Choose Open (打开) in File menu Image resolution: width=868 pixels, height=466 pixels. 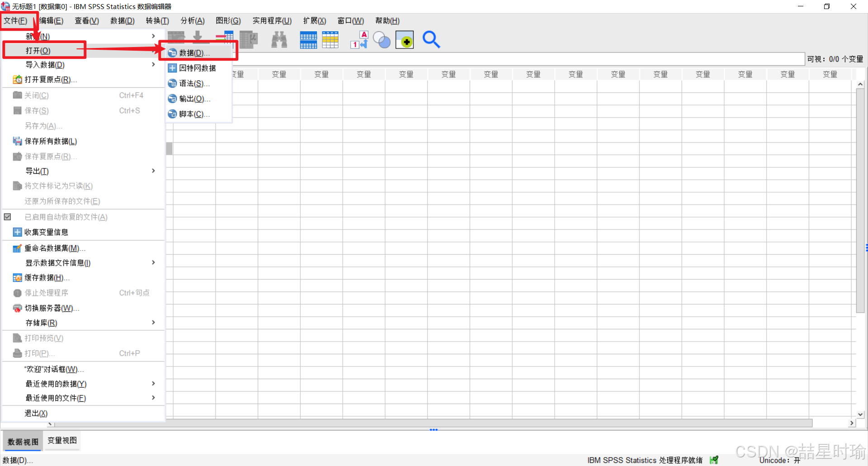(x=84, y=51)
